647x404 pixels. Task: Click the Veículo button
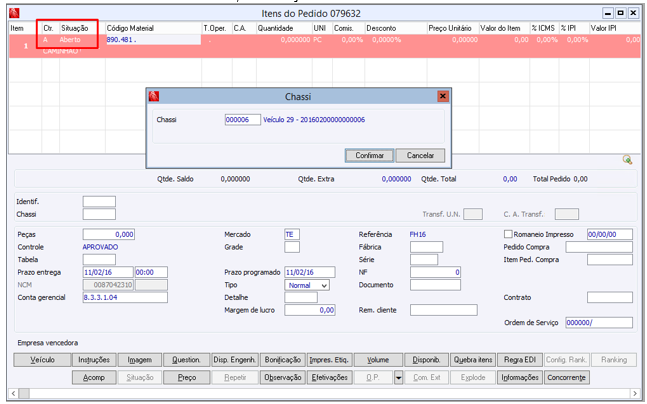42,360
